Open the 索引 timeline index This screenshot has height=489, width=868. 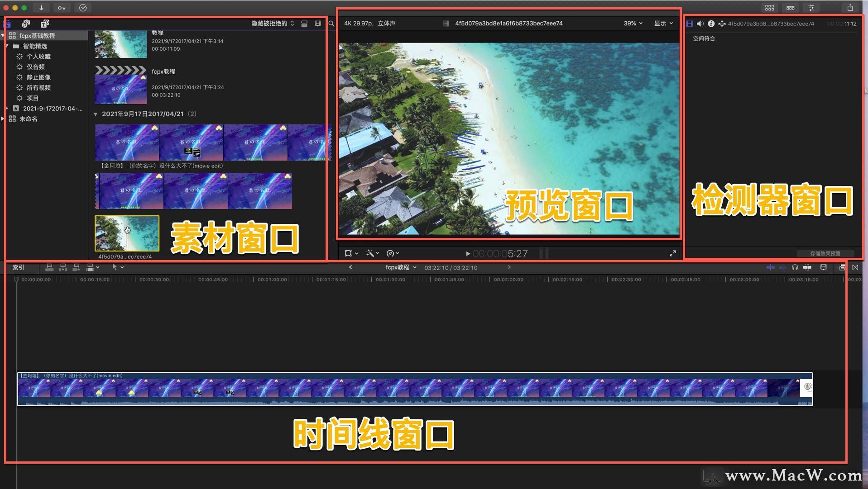tap(18, 267)
